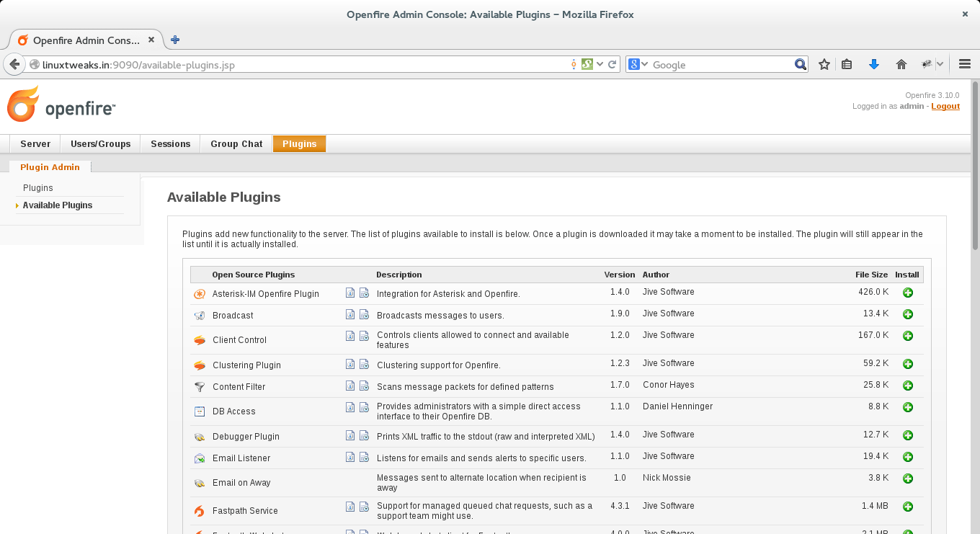Open changelog icon for Clustering Plugin
Viewport: 980px width, 534px height.
(364, 365)
